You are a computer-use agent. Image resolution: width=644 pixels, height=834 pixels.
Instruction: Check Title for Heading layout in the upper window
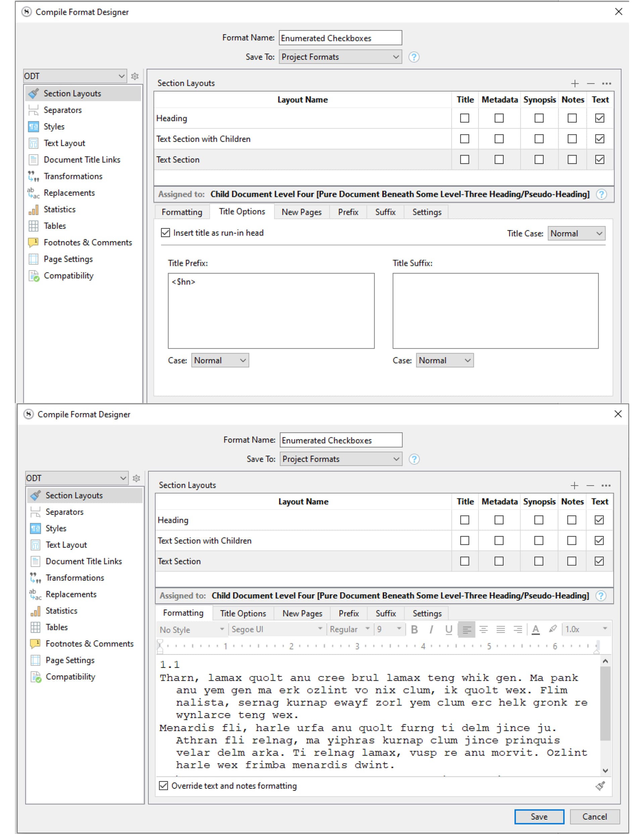(x=465, y=118)
